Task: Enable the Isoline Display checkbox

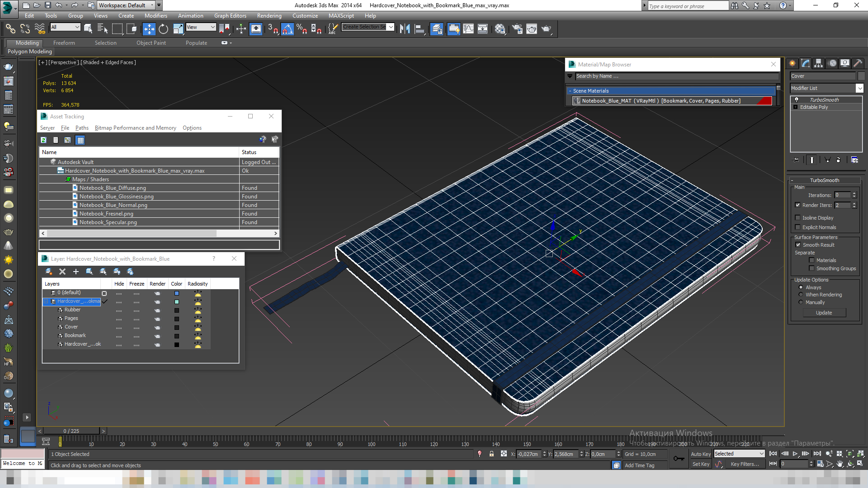Action: pos(798,218)
